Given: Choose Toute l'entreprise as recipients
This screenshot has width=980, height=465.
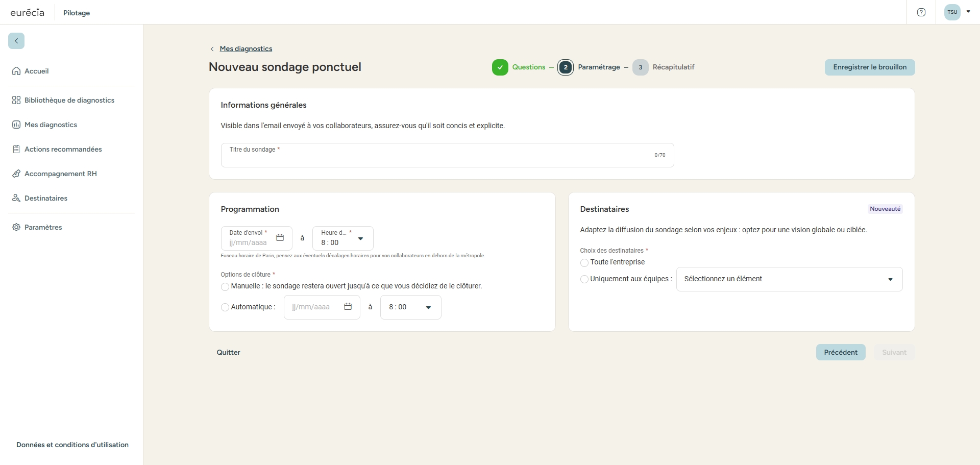Looking at the screenshot, I should (x=584, y=263).
